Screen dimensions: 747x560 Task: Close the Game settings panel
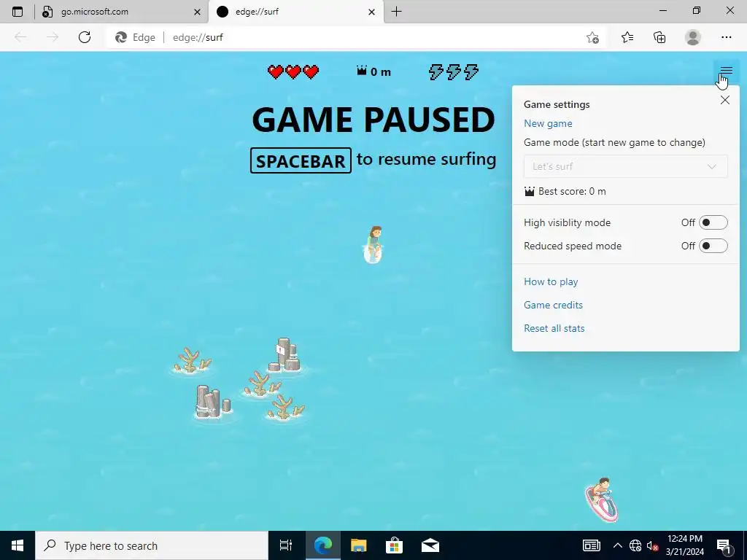pyautogui.click(x=724, y=100)
